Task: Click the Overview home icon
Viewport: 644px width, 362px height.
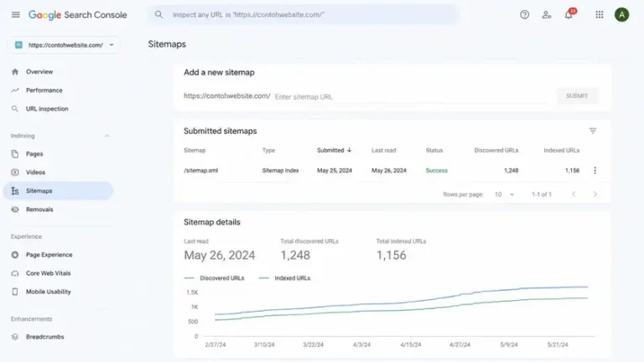Action: coord(15,72)
